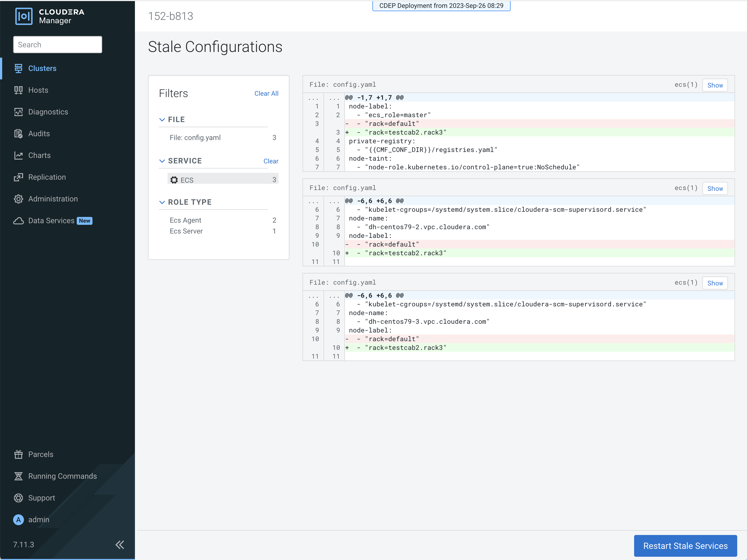Screen dimensions: 747x560
Task: Collapse the sidebar with double-chevron icon
Action: tap(119, 545)
